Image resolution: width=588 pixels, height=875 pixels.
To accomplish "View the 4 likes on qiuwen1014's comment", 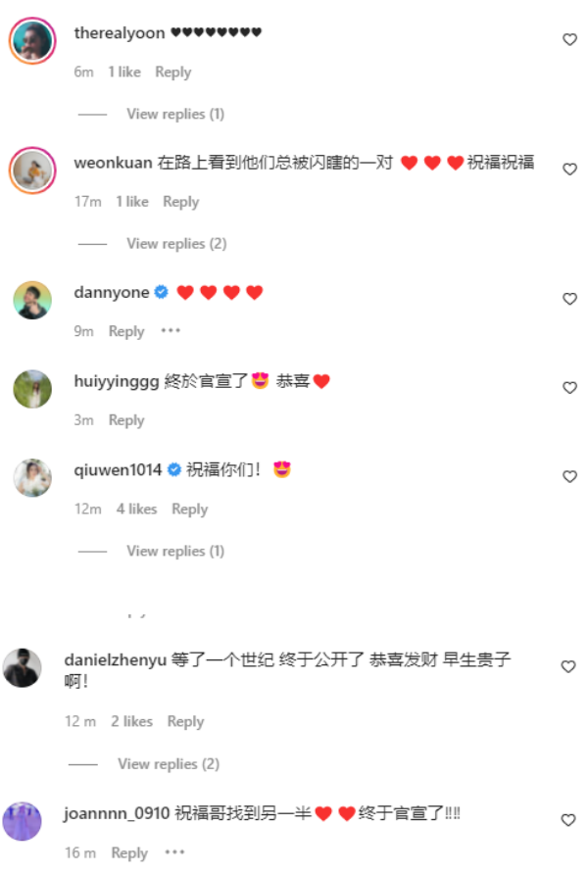I will [136, 509].
